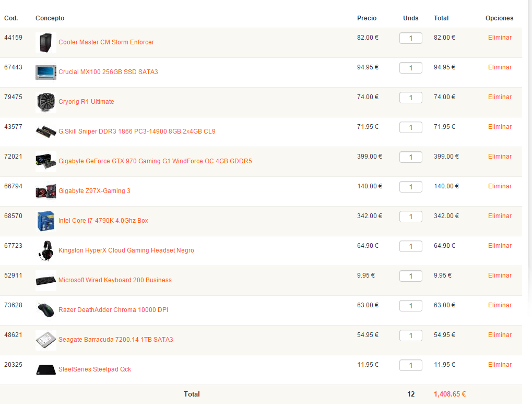
Task: Eliminar the Crucial MX100 SSD from cart
Action: coord(500,67)
